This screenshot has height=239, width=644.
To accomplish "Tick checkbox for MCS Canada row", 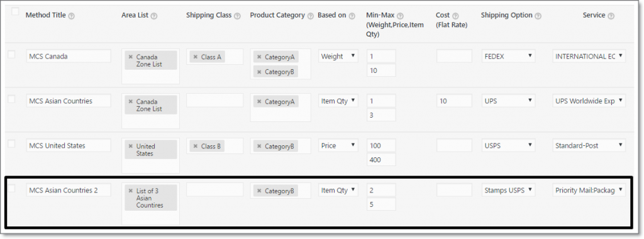I will pyautogui.click(x=11, y=54).
